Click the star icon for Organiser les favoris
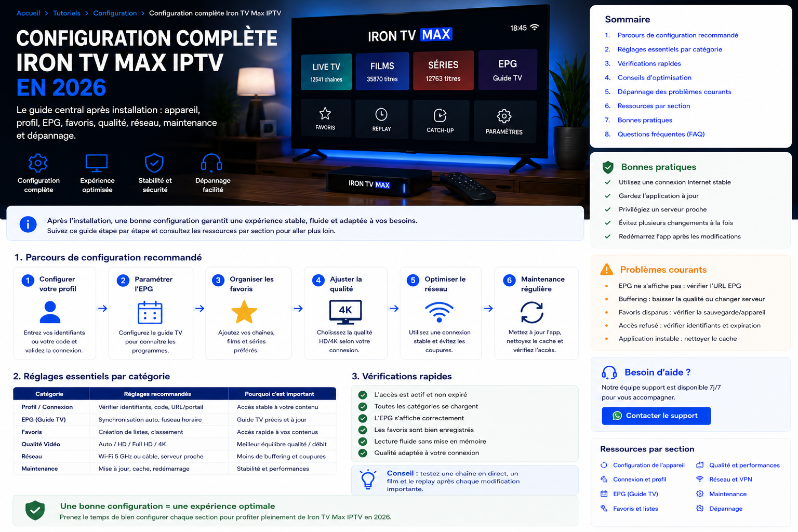 244,312
